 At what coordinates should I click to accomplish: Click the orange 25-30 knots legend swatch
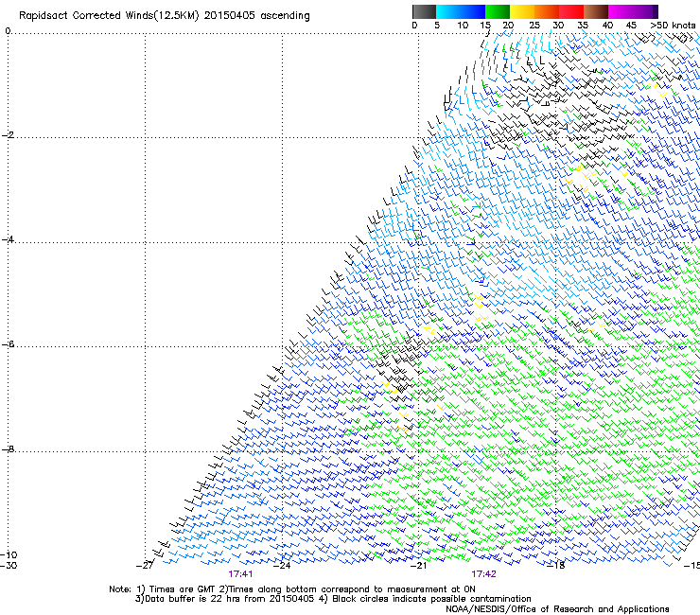pyautogui.click(x=547, y=11)
